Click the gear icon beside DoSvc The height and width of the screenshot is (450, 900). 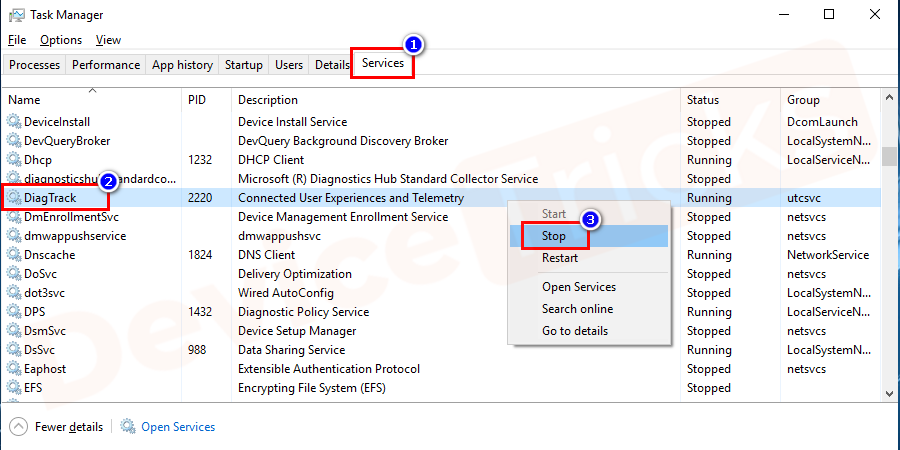click(13, 274)
